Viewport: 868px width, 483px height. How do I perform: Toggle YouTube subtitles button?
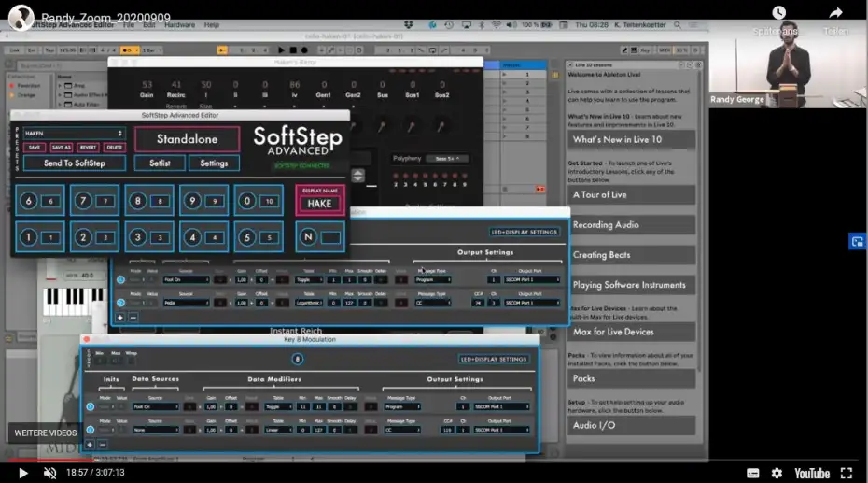753,473
